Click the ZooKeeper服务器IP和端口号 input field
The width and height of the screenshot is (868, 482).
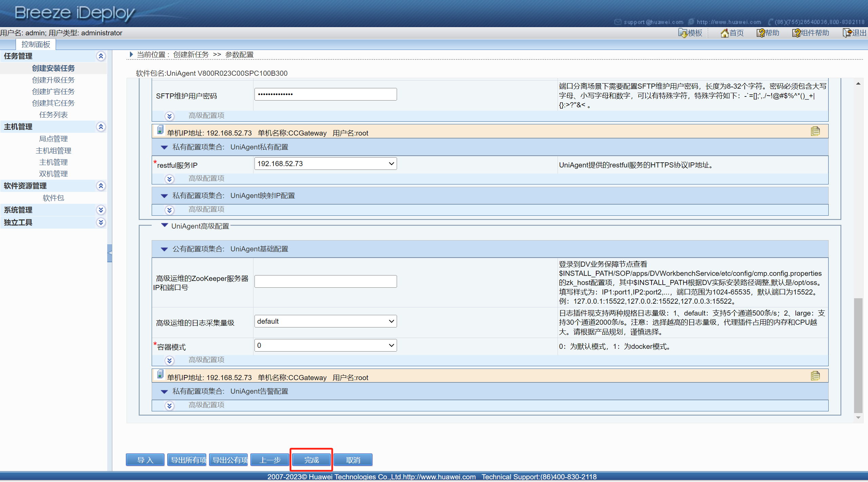click(x=325, y=282)
